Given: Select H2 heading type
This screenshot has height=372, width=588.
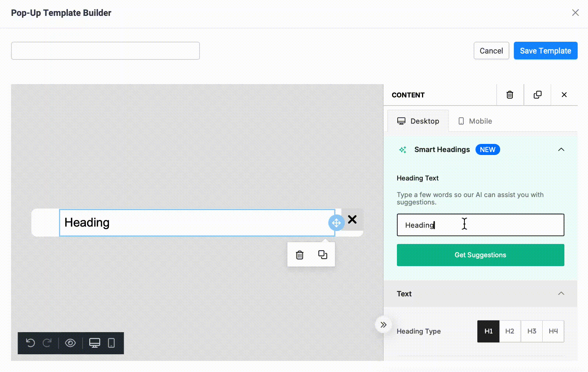Looking at the screenshot, I should point(509,331).
